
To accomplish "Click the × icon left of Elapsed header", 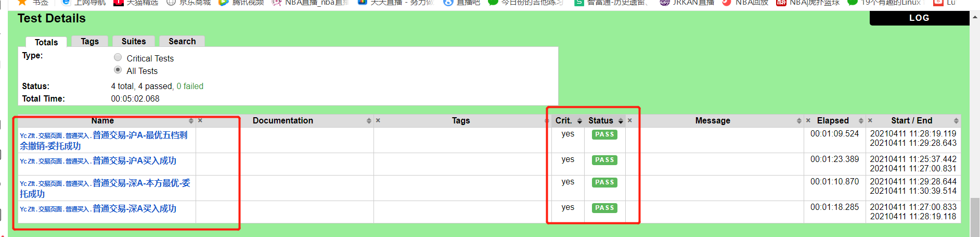I will (x=808, y=120).
